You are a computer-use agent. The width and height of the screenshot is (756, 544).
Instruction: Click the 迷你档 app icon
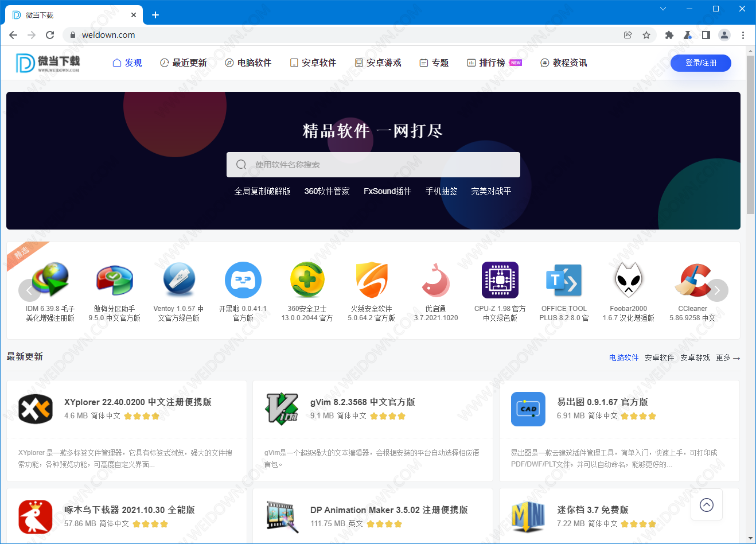(528, 516)
